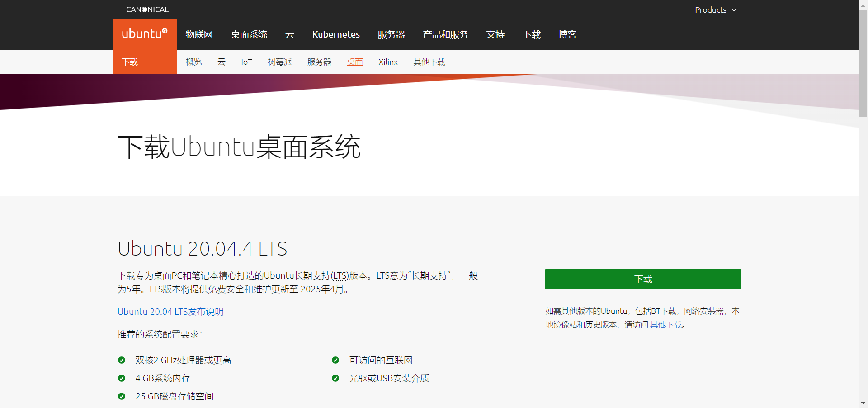
Task: Click the 可访问的互联网 requirement text
Action: 381,360
